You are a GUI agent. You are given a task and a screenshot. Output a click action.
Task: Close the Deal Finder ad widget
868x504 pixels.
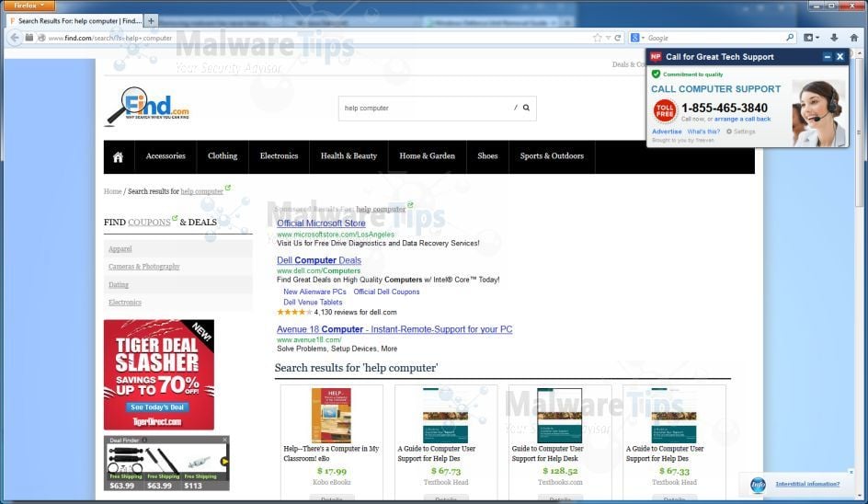point(224,440)
